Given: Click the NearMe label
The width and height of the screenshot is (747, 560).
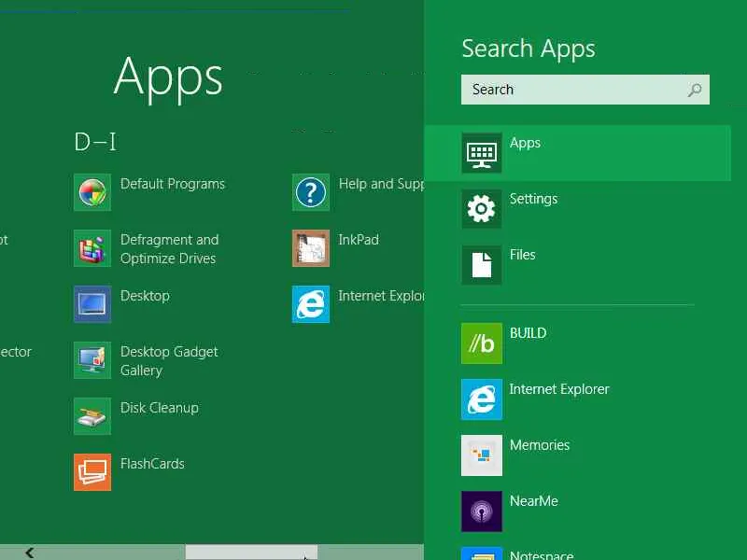Looking at the screenshot, I should pos(533,501).
